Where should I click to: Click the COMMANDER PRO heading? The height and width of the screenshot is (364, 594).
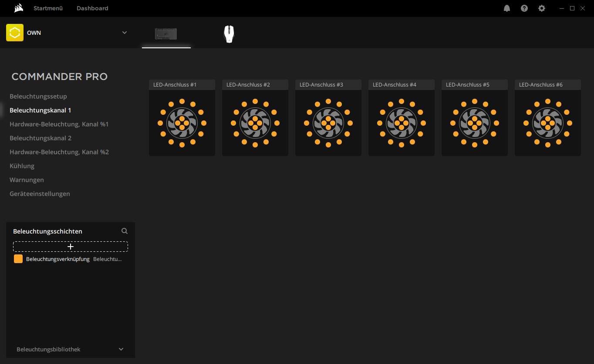(60, 77)
